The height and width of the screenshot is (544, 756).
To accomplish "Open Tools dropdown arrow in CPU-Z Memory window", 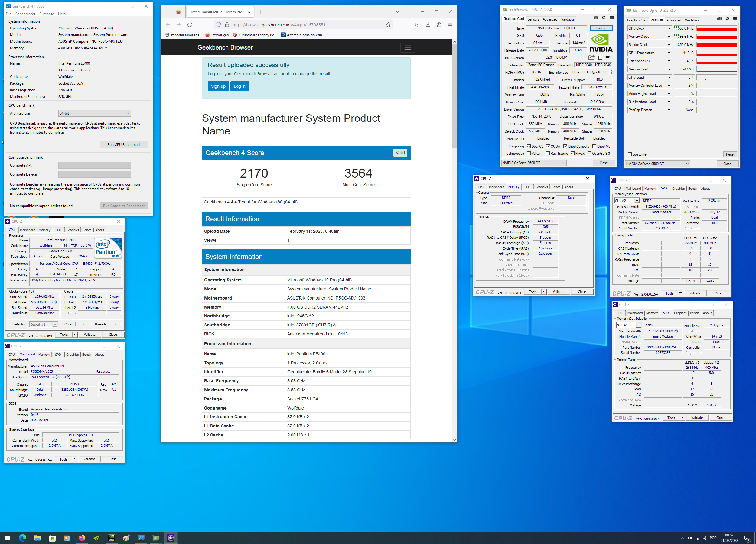I will pos(544,292).
